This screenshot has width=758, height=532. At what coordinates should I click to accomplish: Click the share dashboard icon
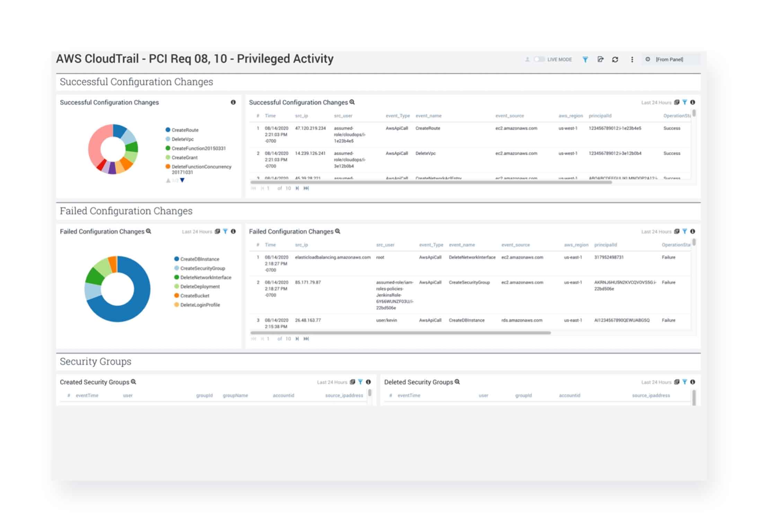[600, 59]
